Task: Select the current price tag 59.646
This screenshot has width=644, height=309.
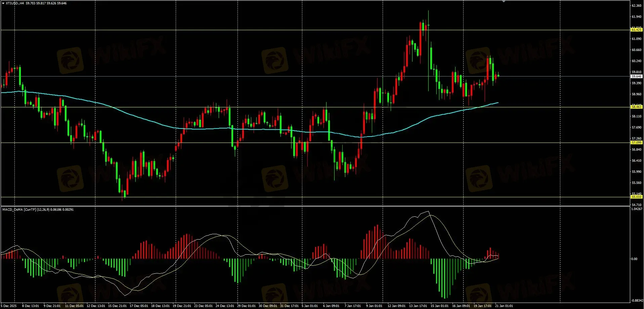Action: tap(637, 76)
